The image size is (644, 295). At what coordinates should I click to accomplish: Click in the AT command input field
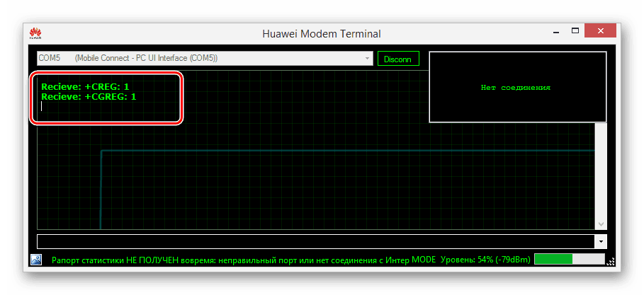tap(316, 242)
